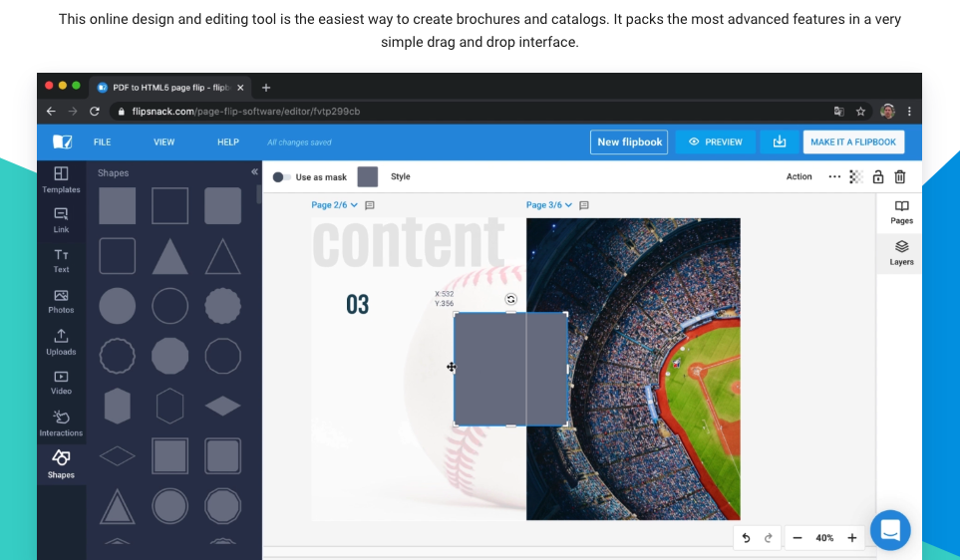Image resolution: width=960 pixels, height=560 pixels.
Task: Open the Templates panel in the sidebar
Action: (61, 179)
